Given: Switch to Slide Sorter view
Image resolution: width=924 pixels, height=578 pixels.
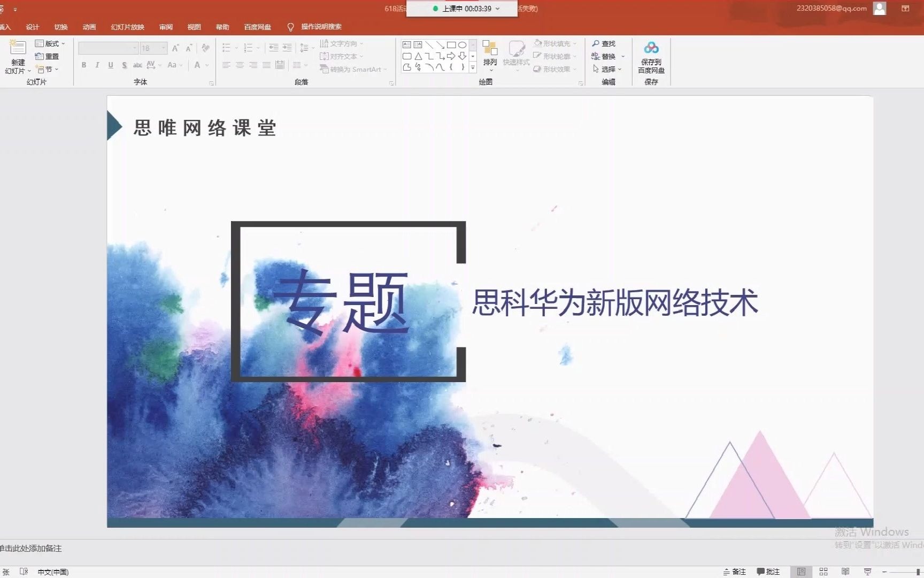Looking at the screenshot, I should [823, 572].
